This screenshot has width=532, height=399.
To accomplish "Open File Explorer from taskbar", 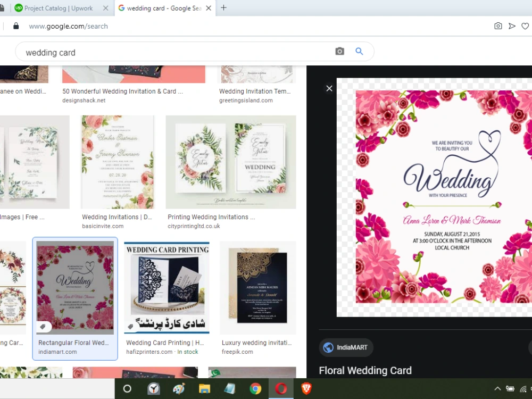I will pos(204,388).
